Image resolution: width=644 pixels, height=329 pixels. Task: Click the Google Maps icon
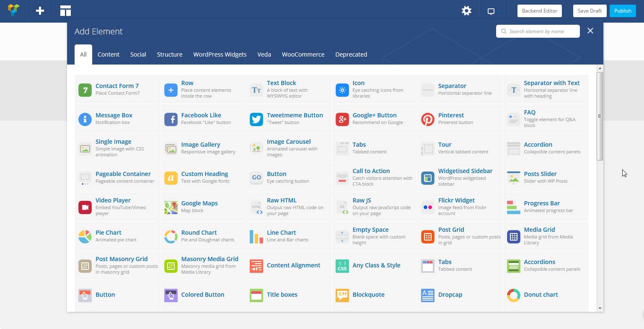coord(171,207)
